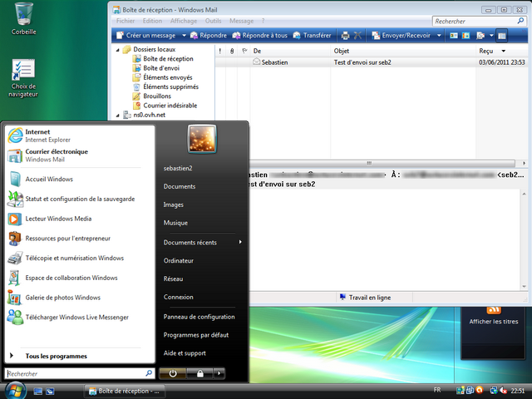The height and width of the screenshot is (399, 532).
Task: Click the lock button in Start menu
Action: (199, 373)
